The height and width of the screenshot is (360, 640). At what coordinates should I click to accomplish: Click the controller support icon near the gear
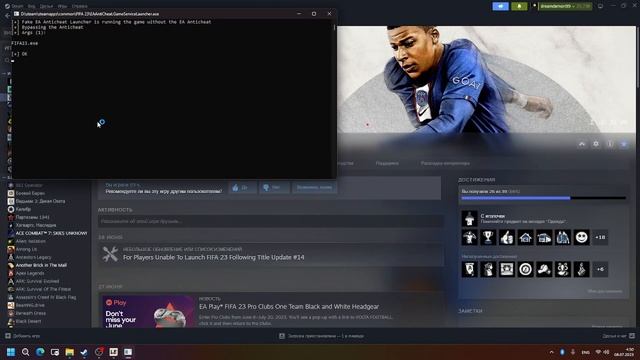tap(582, 144)
